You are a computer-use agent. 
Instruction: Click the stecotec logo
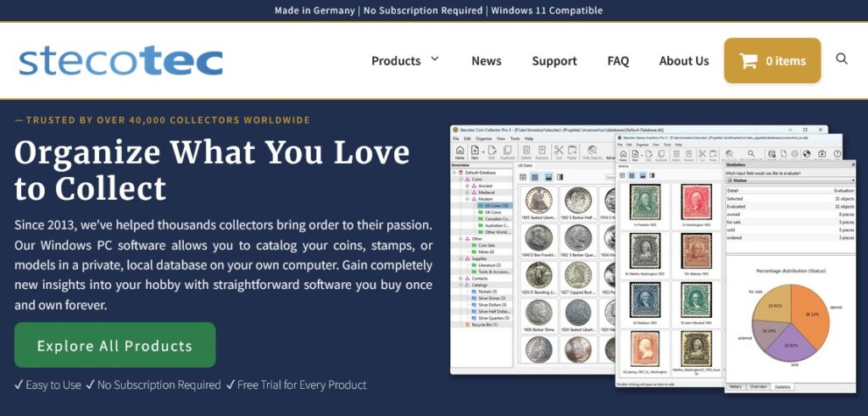[x=120, y=61]
